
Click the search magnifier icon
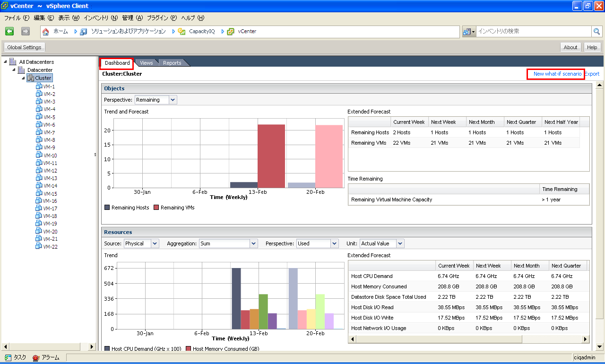(x=596, y=32)
